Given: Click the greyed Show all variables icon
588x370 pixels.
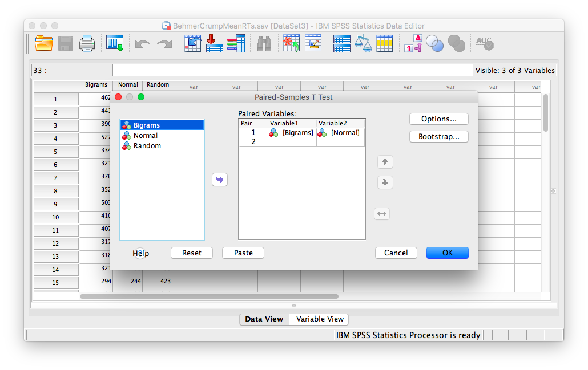Looking at the screenshot, I should point(457,43).
